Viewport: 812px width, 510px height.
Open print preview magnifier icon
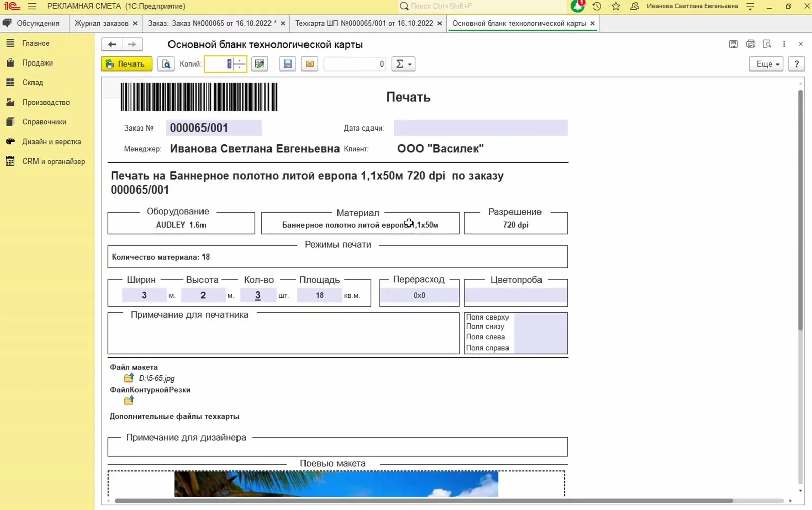pos(166,64)
